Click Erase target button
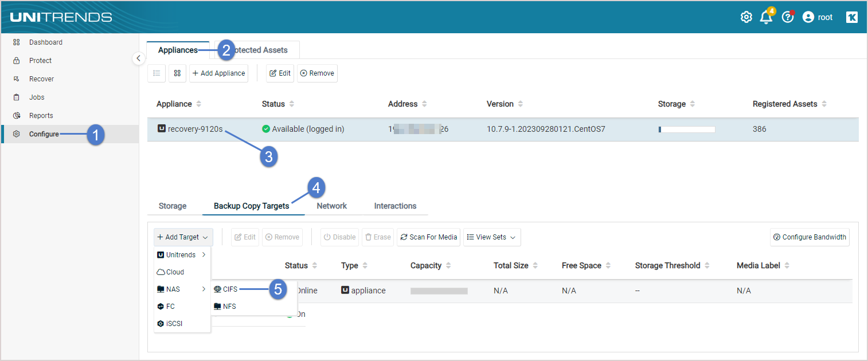Image resolution: width=868 pixels, height=361 pixels. point(378,237)
